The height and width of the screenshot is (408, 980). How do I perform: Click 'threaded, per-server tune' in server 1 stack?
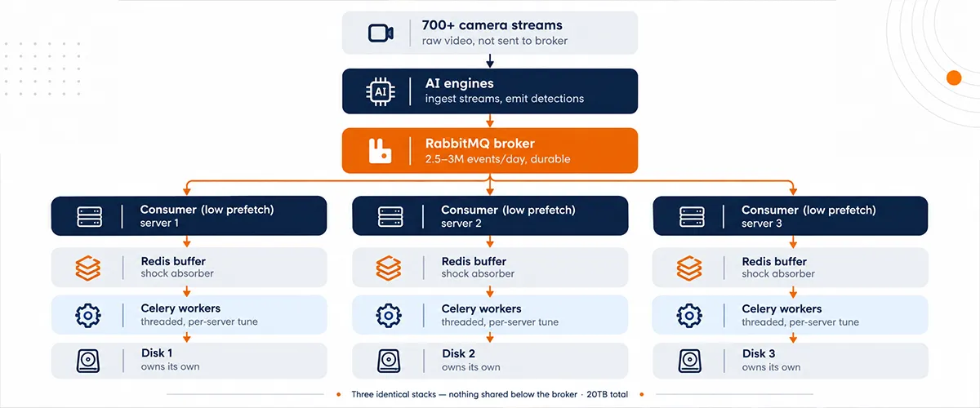[x=199, y=322]
